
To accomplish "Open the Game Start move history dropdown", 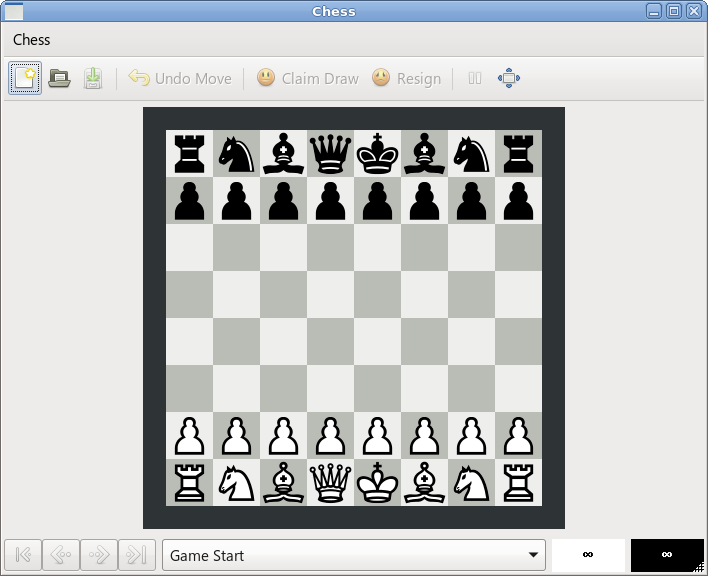I will pyautogui.click(x=354, y=555).
